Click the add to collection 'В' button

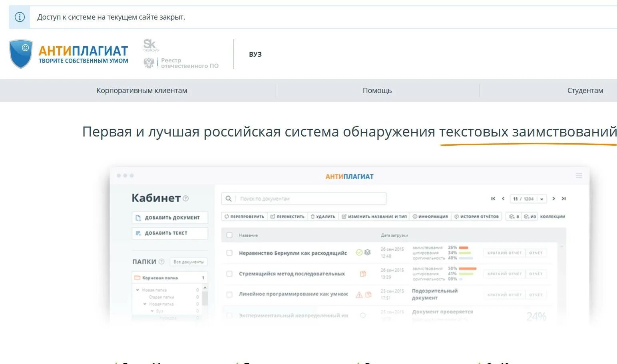click(514, 216)
